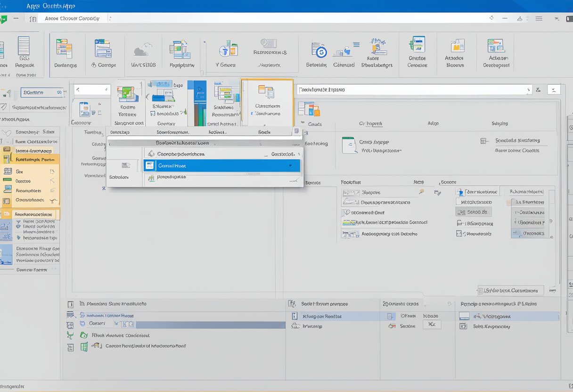The height and width of the screenshot is (392, 573).
Task: Click the first menu label in the title bar
Action: tap(32, 6)
